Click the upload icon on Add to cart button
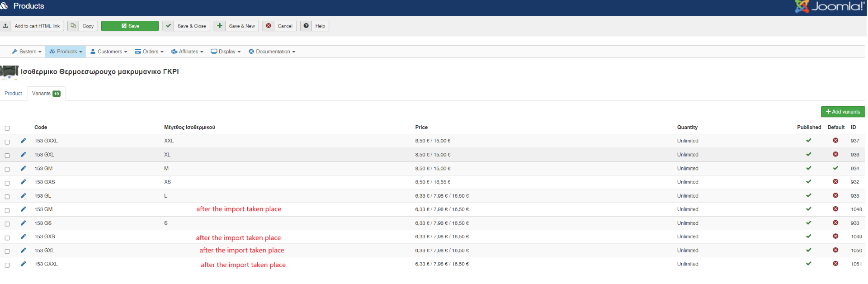The image size is (868, 284). (x=5, y=26)
